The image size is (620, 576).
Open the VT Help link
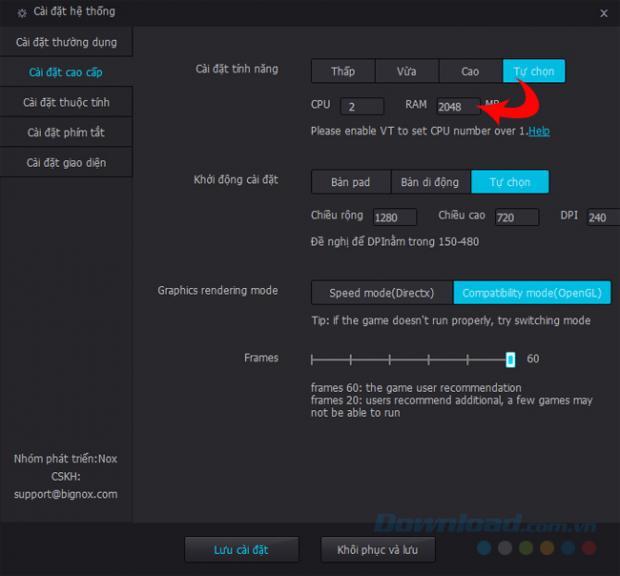(539, 131)
